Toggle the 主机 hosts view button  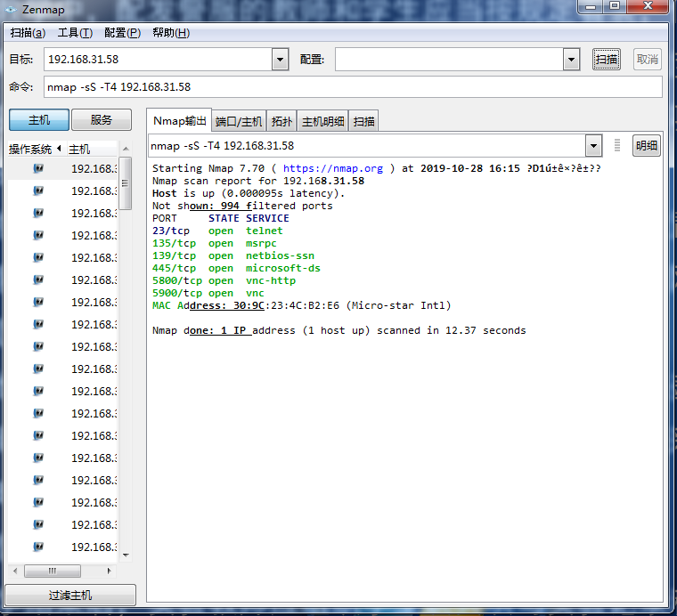coord(39,119)
